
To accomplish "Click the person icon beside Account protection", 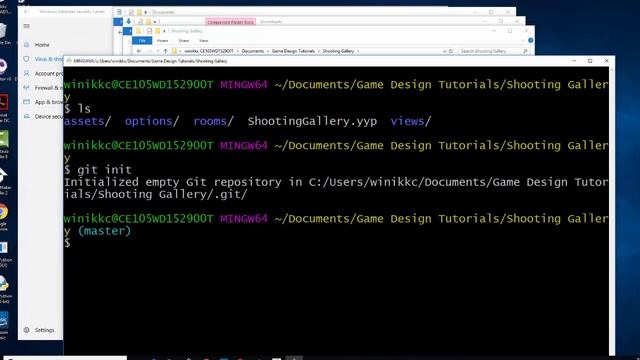I will pyautogui.click(x=27, y=73).
